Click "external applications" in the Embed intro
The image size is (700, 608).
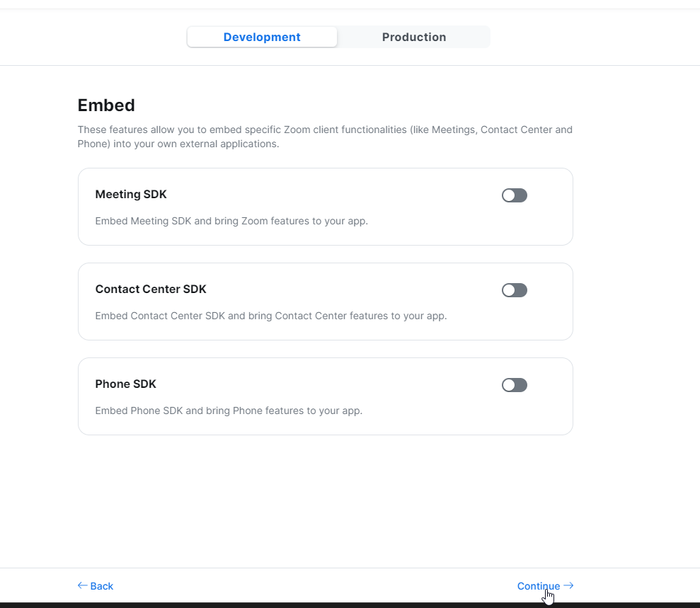(x=237, y=144)
